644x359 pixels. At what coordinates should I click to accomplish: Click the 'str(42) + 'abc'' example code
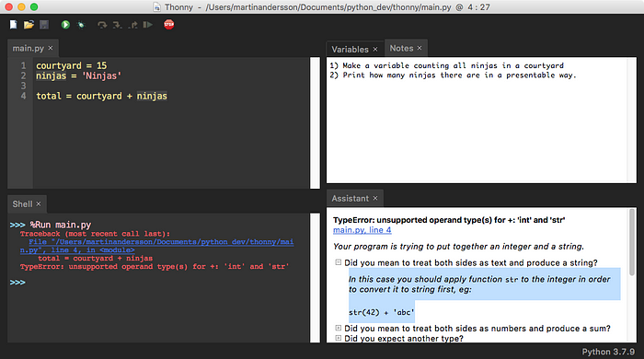(382, 312)
